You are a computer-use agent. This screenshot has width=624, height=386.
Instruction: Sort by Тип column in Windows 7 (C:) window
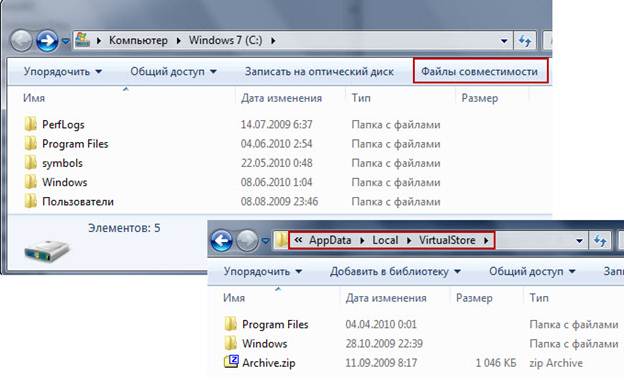[x=361, y=98]
